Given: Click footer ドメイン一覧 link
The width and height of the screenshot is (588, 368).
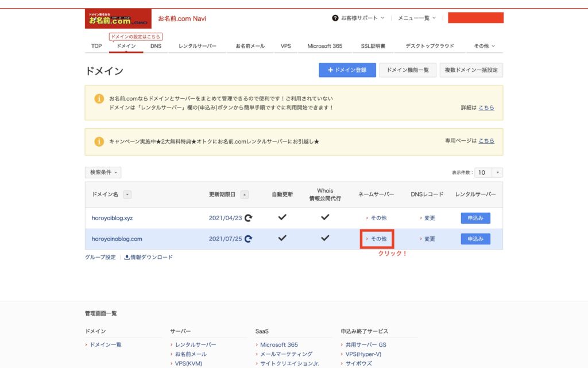Looking at the screenshot, I should tap(106, 345).
